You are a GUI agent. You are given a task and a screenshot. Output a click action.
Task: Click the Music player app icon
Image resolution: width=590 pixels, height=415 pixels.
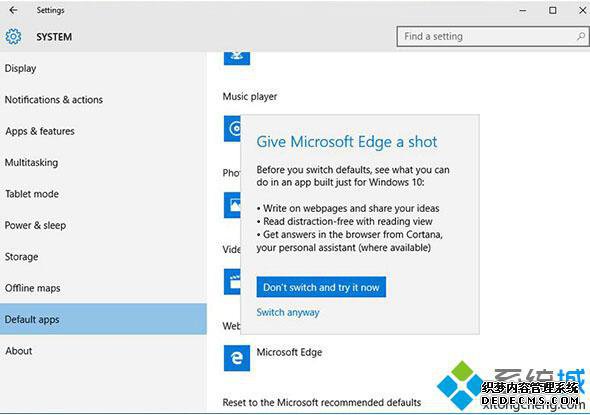coord(232,129)
